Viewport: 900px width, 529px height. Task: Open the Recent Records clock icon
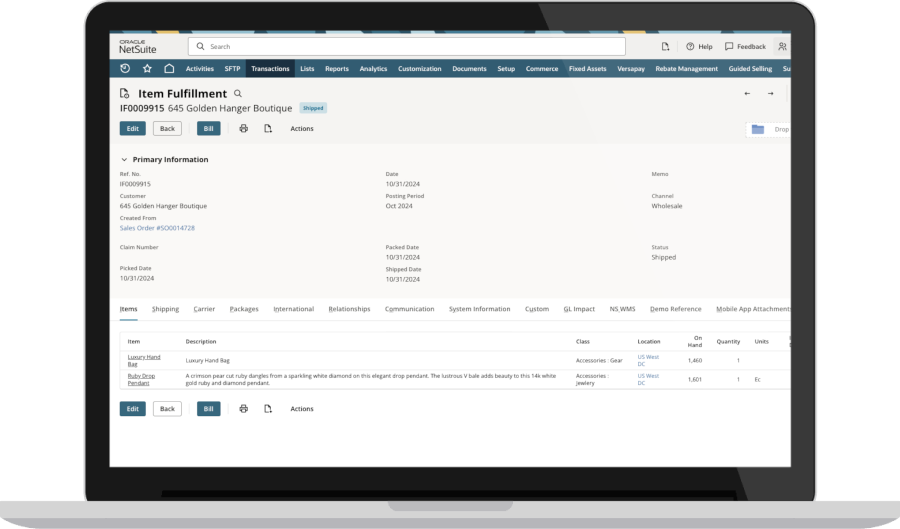pyautogui.click(x=125, y=69)
